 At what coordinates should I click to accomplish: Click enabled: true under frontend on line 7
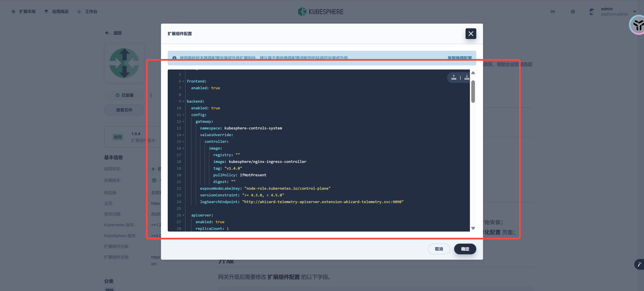(205, 88)
